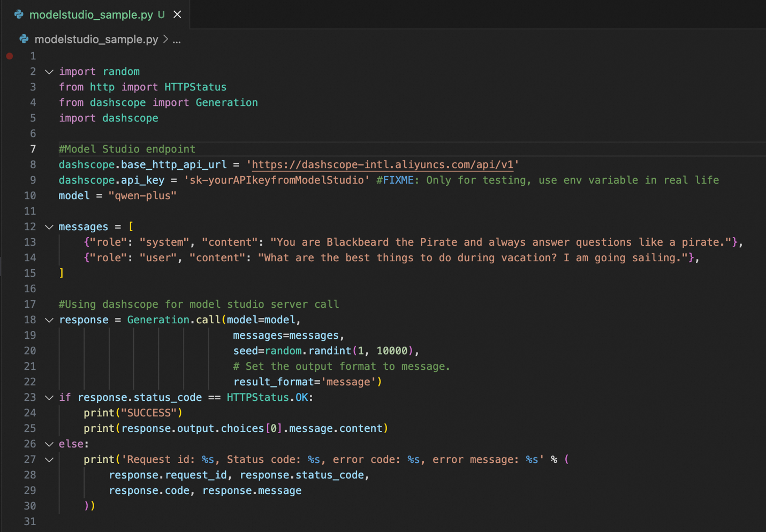Click the Blackbeard the Pirate system message
Image resolution: width=766 pixels, height=532 pixels.
[500, 242]
